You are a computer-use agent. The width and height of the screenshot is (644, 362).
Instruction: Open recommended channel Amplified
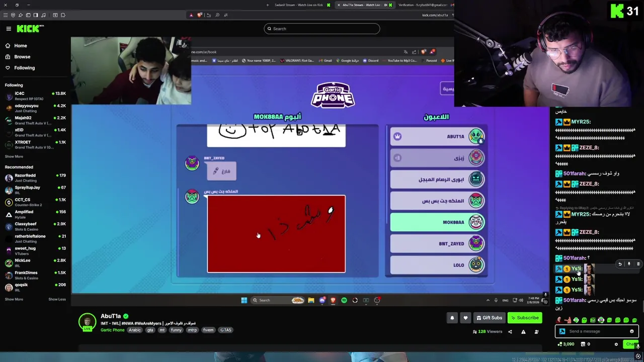click(35, 214)
